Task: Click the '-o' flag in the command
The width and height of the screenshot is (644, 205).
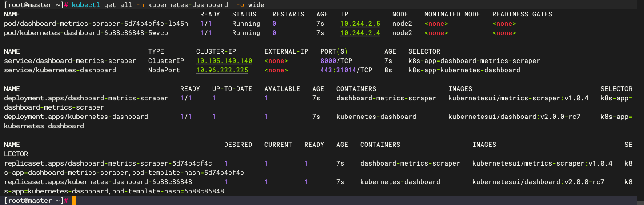Action: [x=240, y=5]
